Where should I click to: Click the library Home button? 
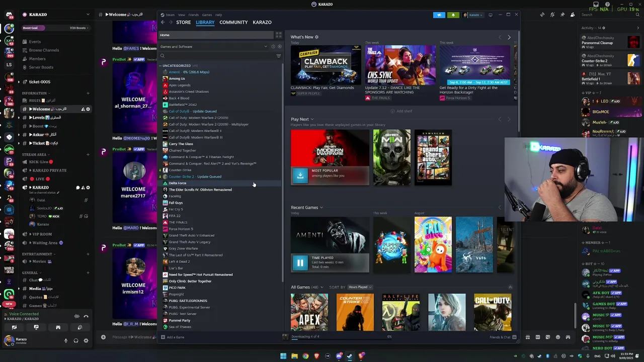(x=216, y=35)
